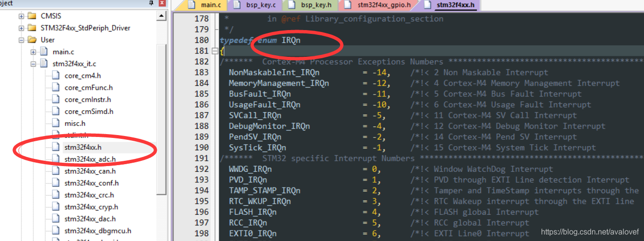Click the stm32f4xx_can.h file icon
Image resolution: width=644 pixels, height=241 pixels.
coord(56,171)
